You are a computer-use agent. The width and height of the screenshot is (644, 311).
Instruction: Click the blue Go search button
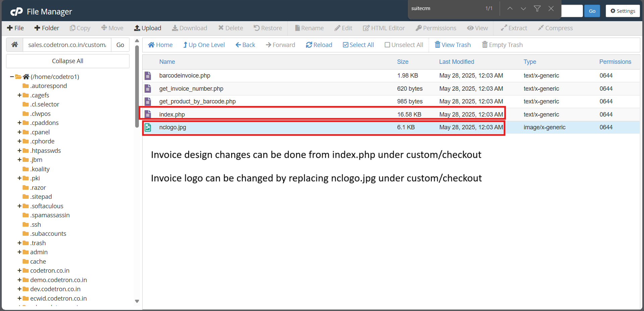[x=592, y=11]
